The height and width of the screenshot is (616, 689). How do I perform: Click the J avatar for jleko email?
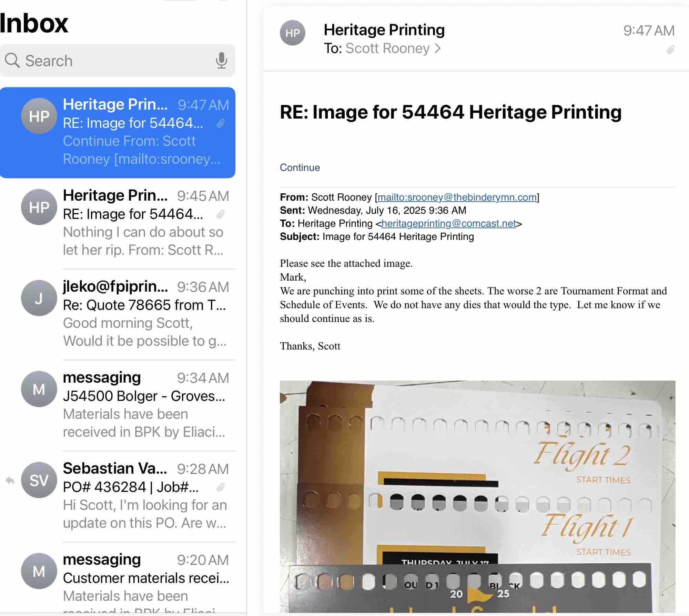pos(39,298)
